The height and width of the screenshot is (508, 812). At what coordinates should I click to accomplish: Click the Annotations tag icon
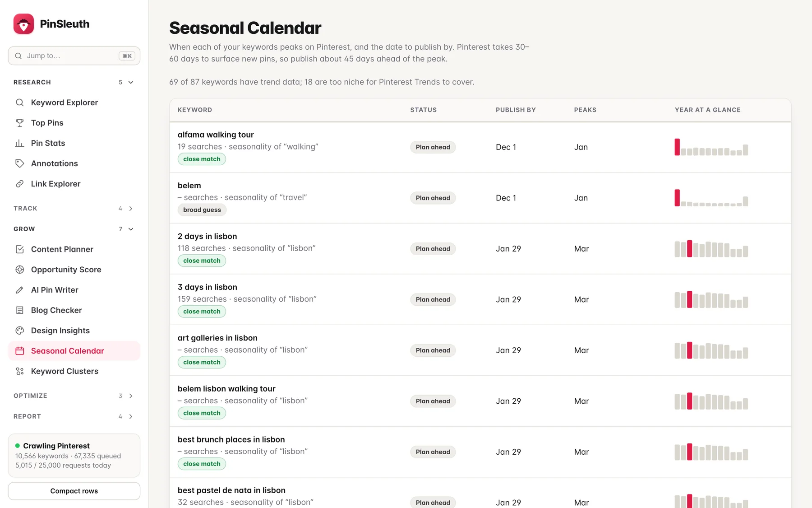tap(19, 163)
